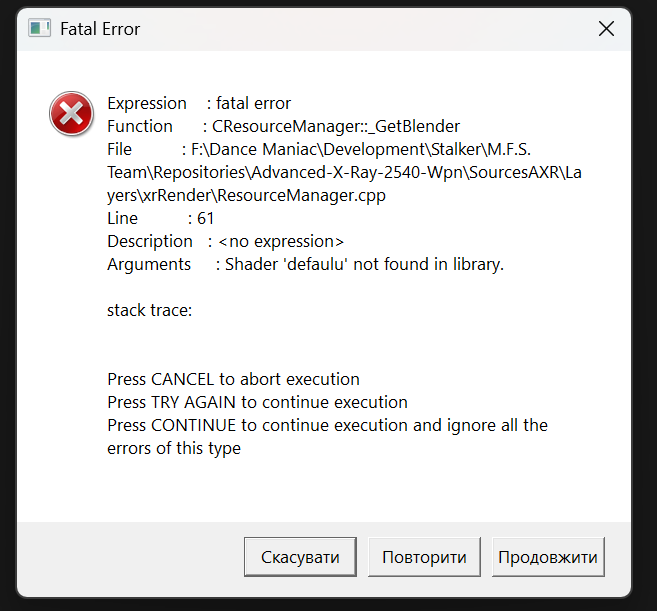Close the Fatal Error dialog
The width and height of the screenshot is (657, 611).
click(x=606, y=29)
